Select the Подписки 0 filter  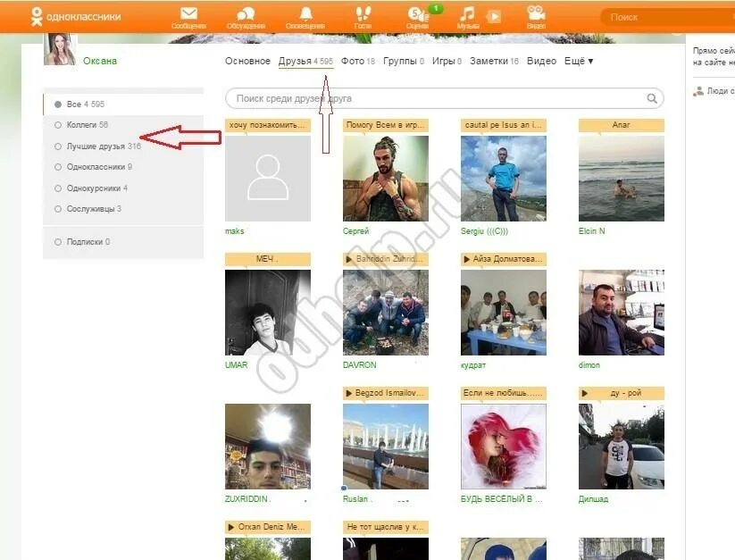point(123,242)
